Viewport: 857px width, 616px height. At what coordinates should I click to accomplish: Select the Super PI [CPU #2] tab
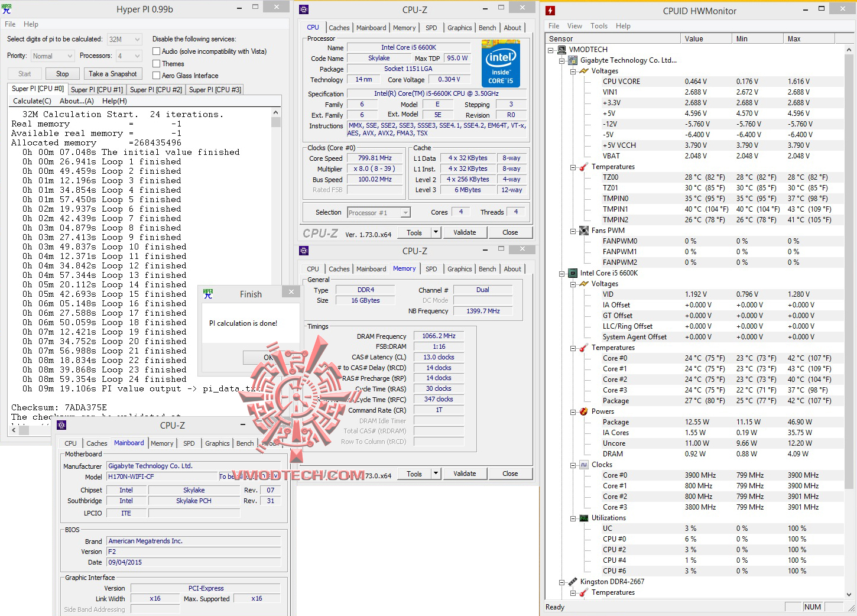coord(155,90)
